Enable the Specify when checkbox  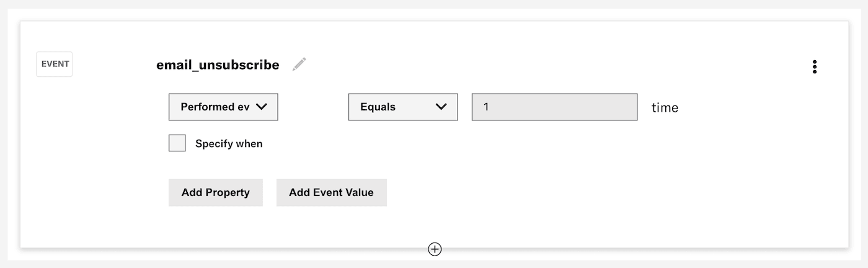pyautogui.click(x=177, y=143)
